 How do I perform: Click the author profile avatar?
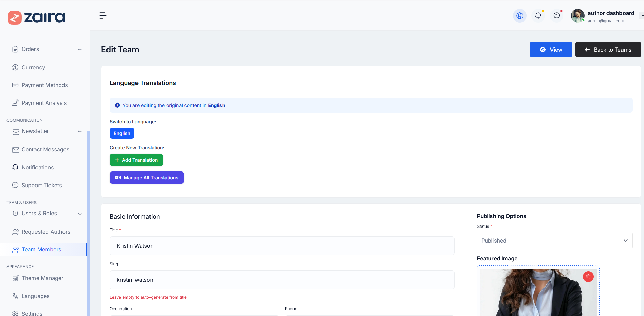click(577, 16)
